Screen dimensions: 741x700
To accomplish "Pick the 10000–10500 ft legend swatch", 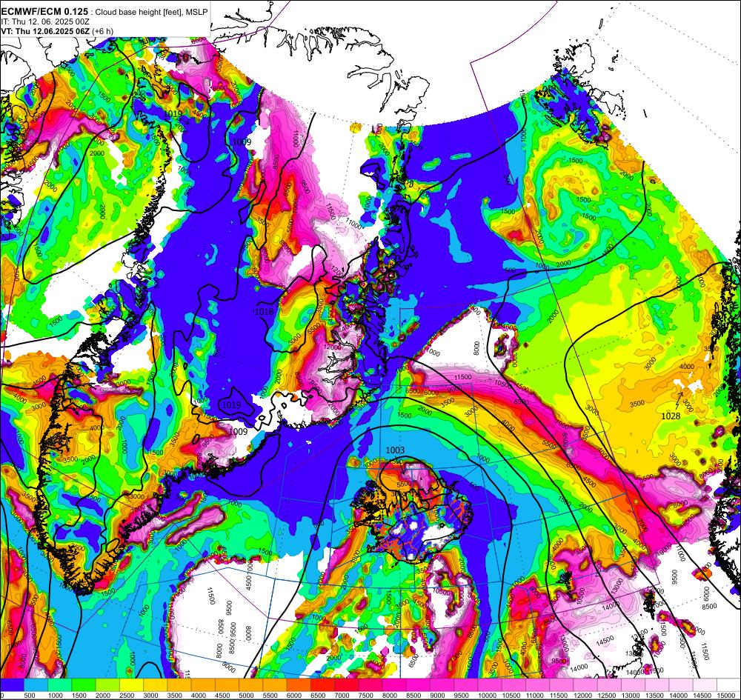I will click(490, 684).
